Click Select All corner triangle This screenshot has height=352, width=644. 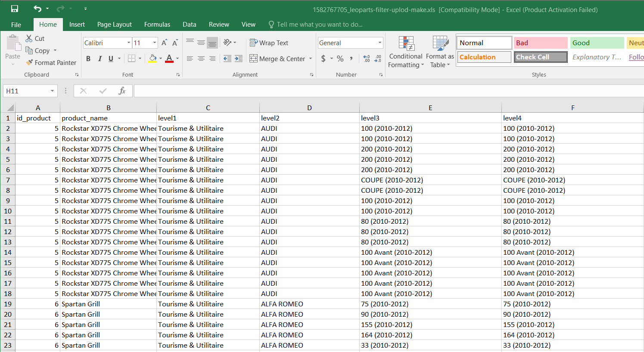pos(10,108)
